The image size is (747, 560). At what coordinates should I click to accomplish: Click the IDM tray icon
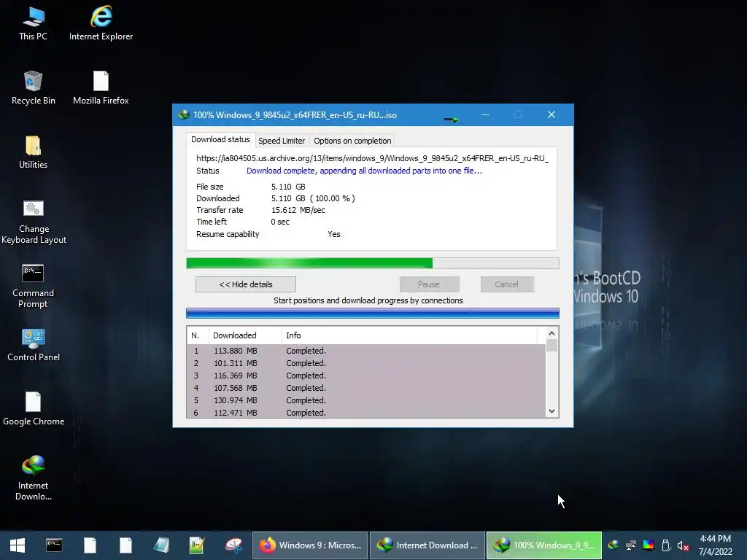click(614, 545)
